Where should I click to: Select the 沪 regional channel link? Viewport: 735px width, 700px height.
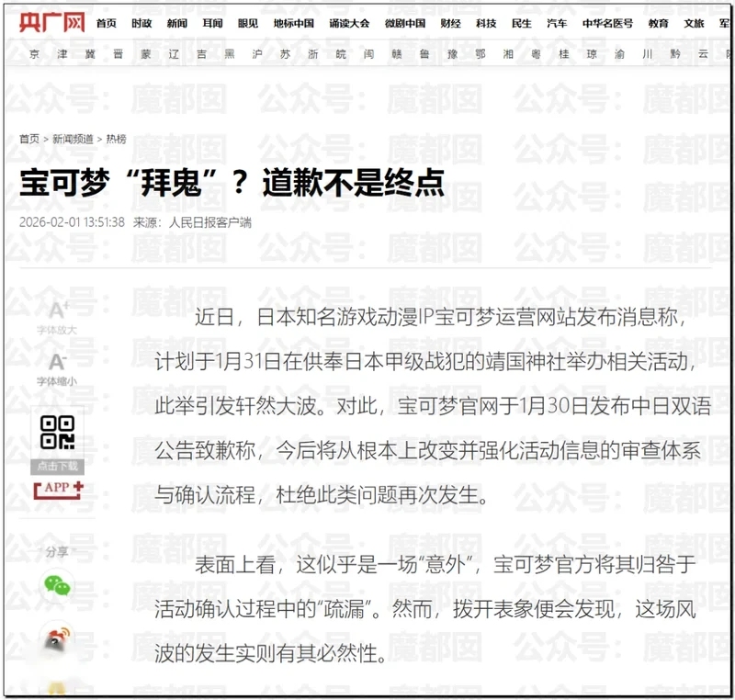pyautogui.click(x=257, y=54)
